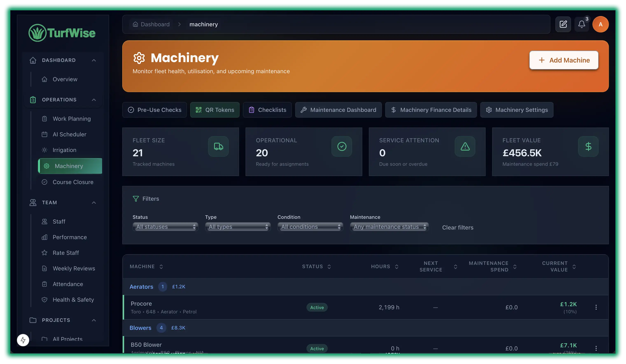626x364 pixels.
Task: Click the notifications bell icon
Action: pyautogui.click(x=581, y=24)
